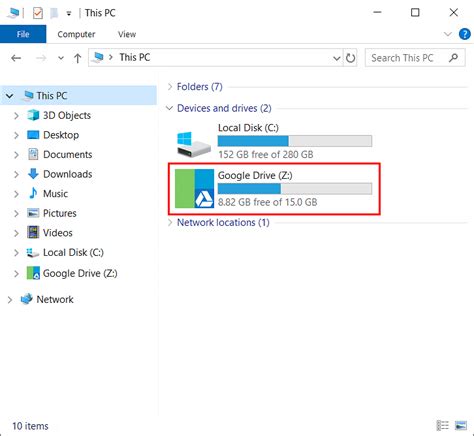Expand Music tree node

(16, 194)
